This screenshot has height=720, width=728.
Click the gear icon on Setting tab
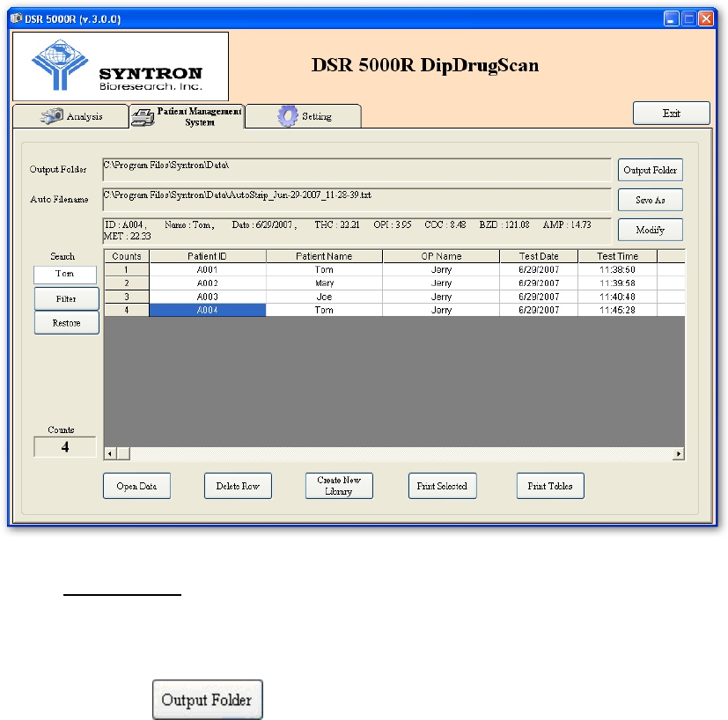pos(288,116)
